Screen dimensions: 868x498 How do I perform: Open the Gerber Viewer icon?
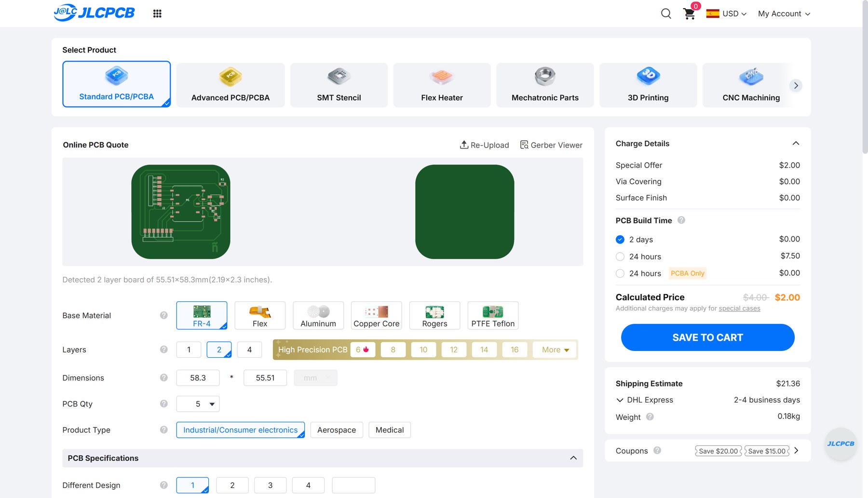(x=524, y=145)
